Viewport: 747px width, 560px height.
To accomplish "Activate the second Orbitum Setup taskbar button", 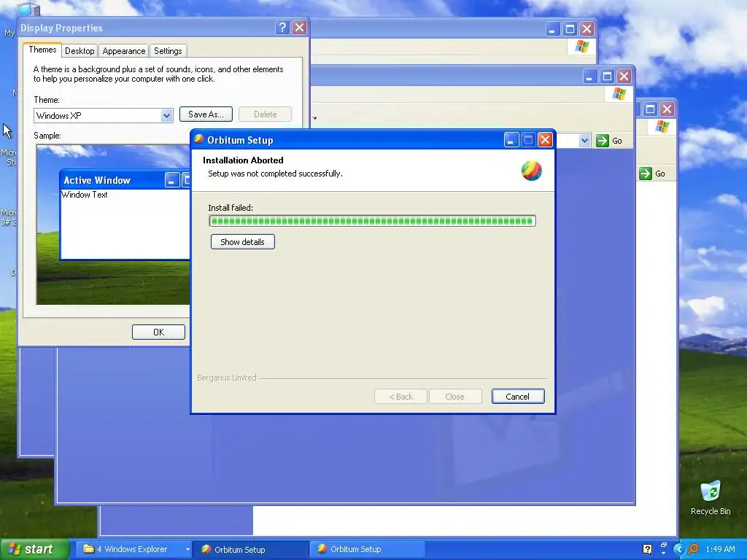I will 367,549.
